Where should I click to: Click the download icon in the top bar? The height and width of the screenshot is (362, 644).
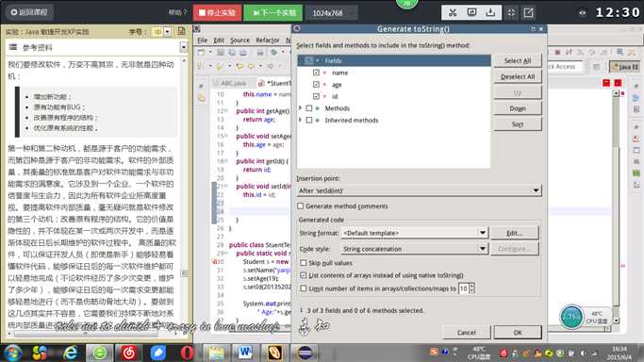pyautogui.click(x=490, y=12)
